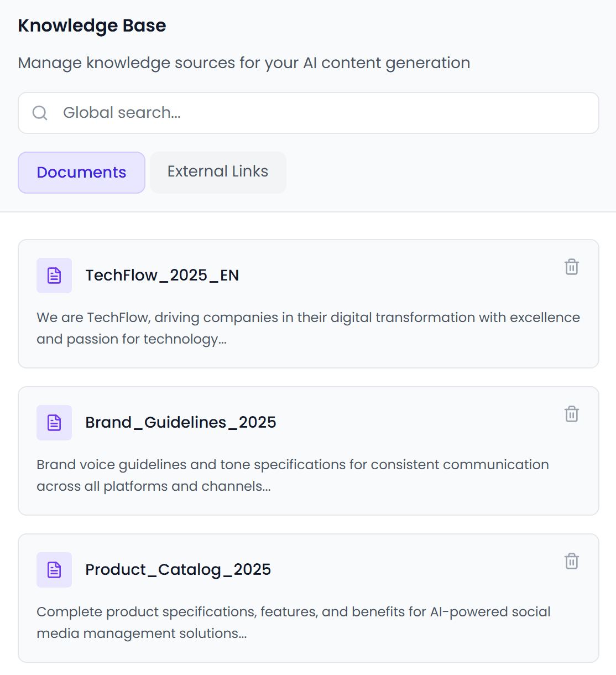
Task: Click the Manage knowledge sources subtitle
Action: coord(244,63)
